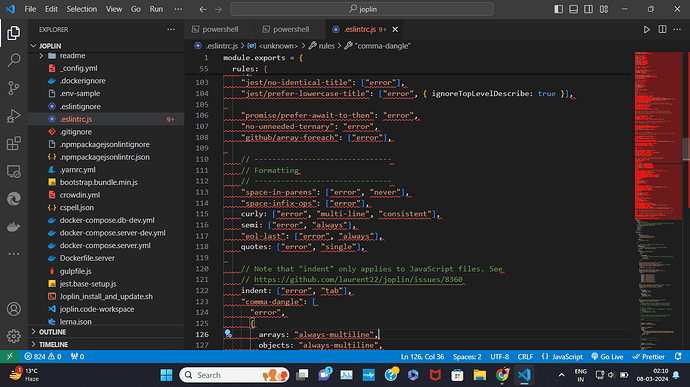
Task: Click the minimap code overview
Action: point(658,201)
